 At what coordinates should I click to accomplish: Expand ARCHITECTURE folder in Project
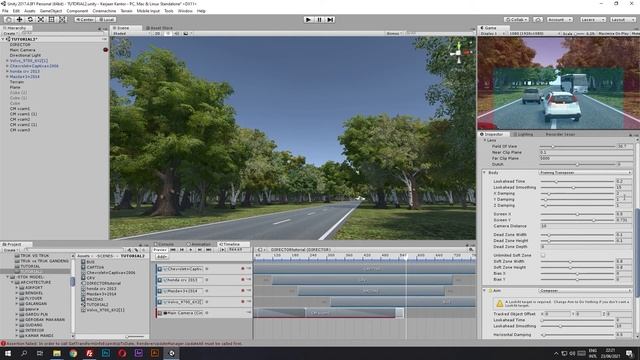pos(12,282)
